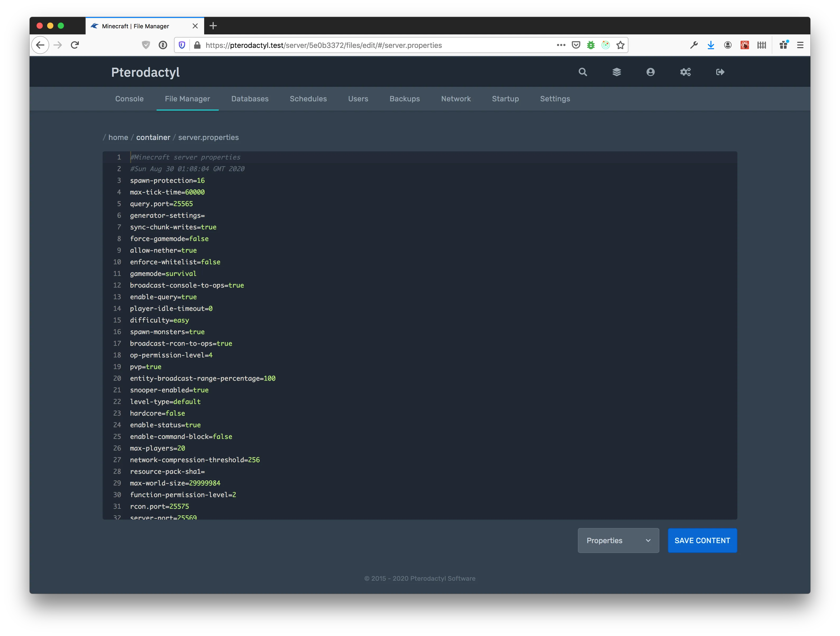
Task: Reload the current page
Action: pyautogui.click(x=75, y=45)
